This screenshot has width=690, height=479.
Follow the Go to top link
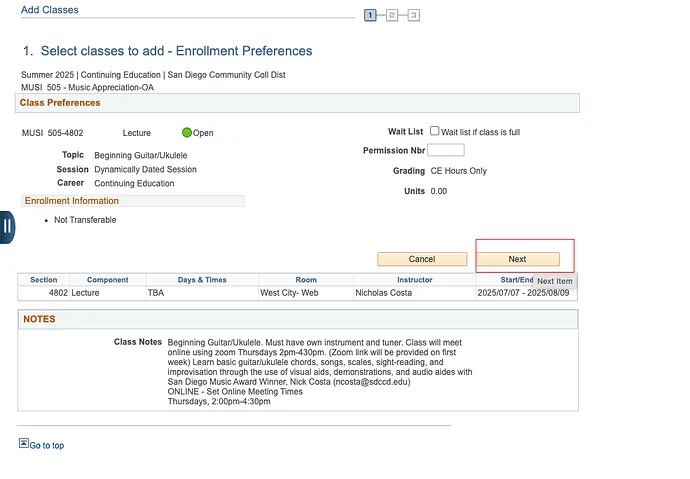point(46,446)
